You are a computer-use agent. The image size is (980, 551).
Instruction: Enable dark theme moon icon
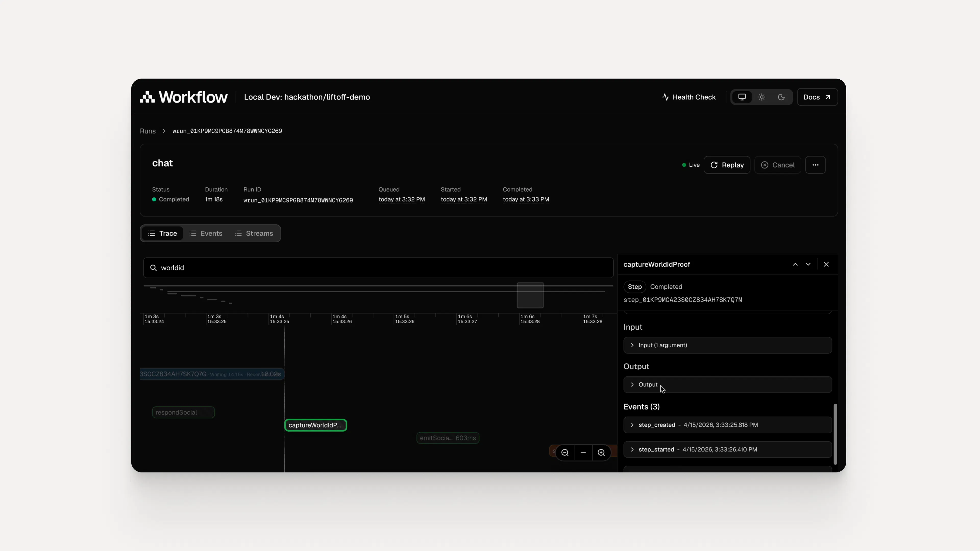tap(781, 97)
